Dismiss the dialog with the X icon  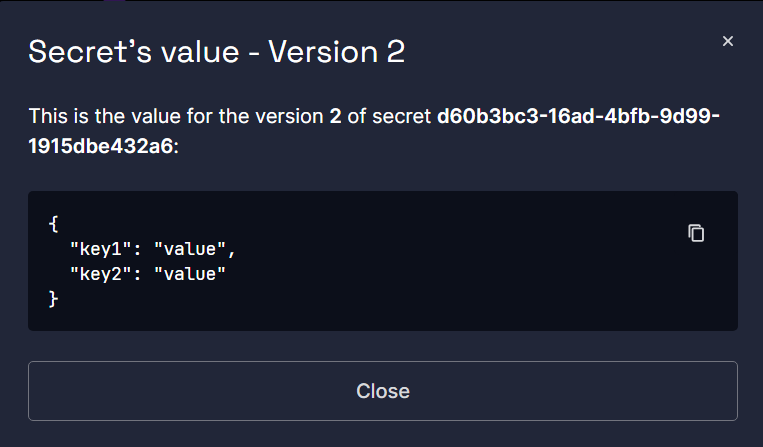(x=728, y=41)
